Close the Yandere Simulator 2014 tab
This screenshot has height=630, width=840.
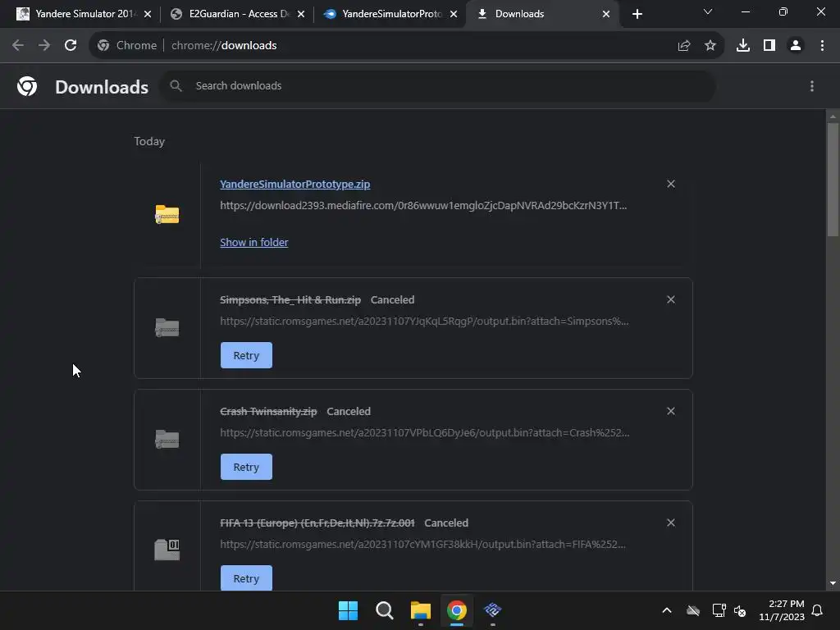pyautogui.click(x=148, y=14)
